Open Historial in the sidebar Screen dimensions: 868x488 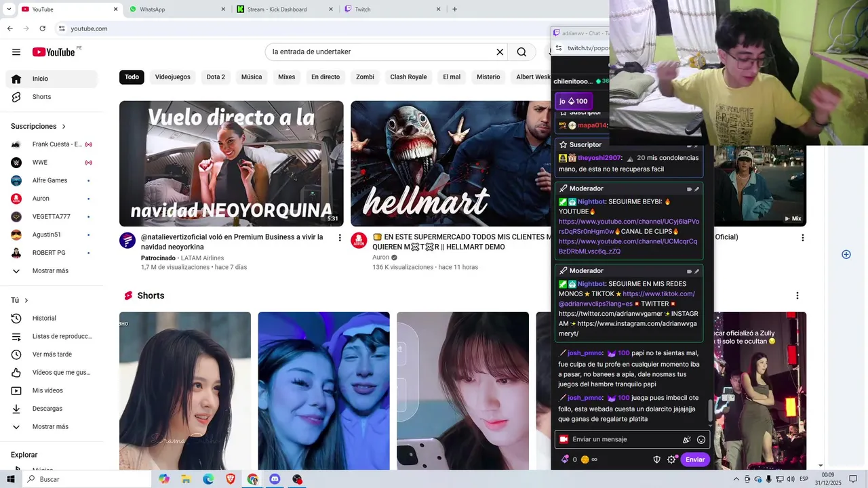point(52,319)
